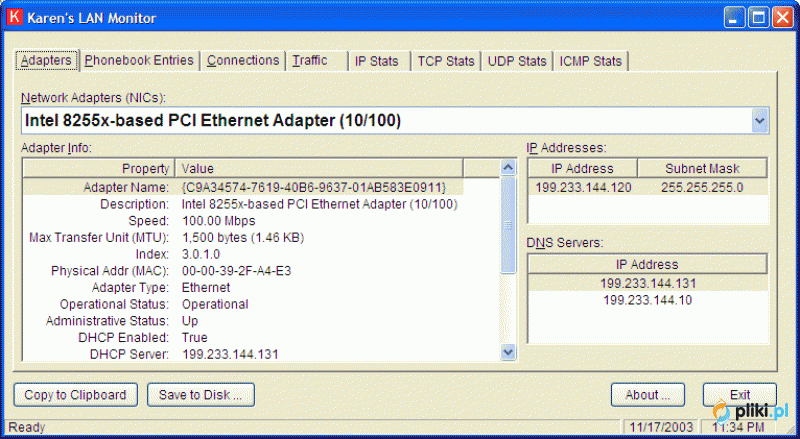This screenshot has height=439, width=800.
Task: Click the Value column header in Adapter Info
Action: coord(319,168)
